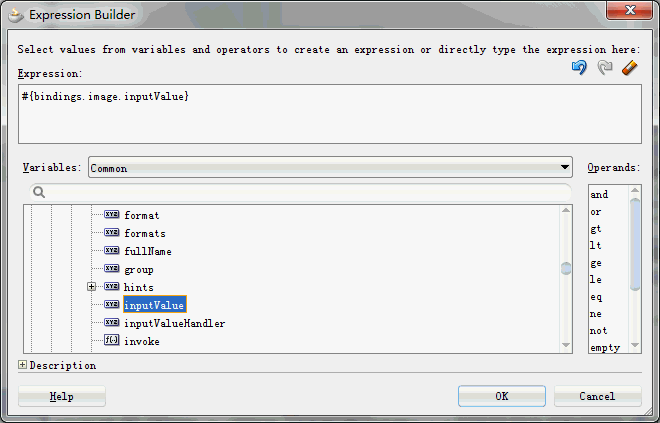
Task: Click the inputValueHandler variable icon
Action: pyautogui.click(x=112, y=323)
